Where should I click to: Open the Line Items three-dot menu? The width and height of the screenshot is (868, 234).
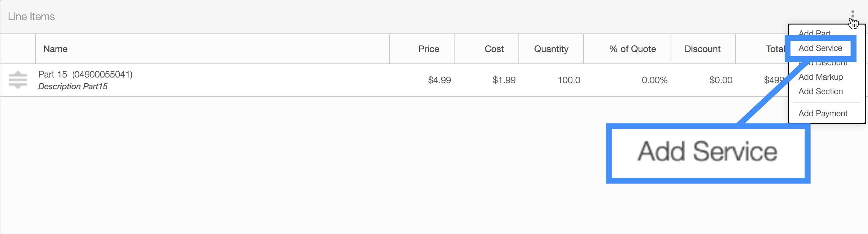point(852,14)
